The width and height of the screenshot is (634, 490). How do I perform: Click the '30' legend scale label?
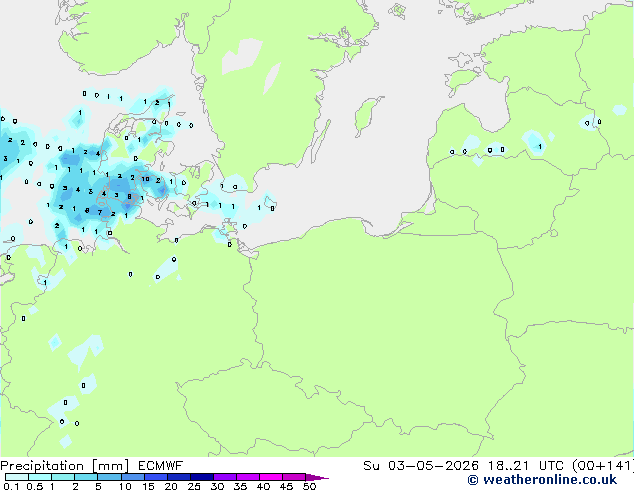(217, 486)
